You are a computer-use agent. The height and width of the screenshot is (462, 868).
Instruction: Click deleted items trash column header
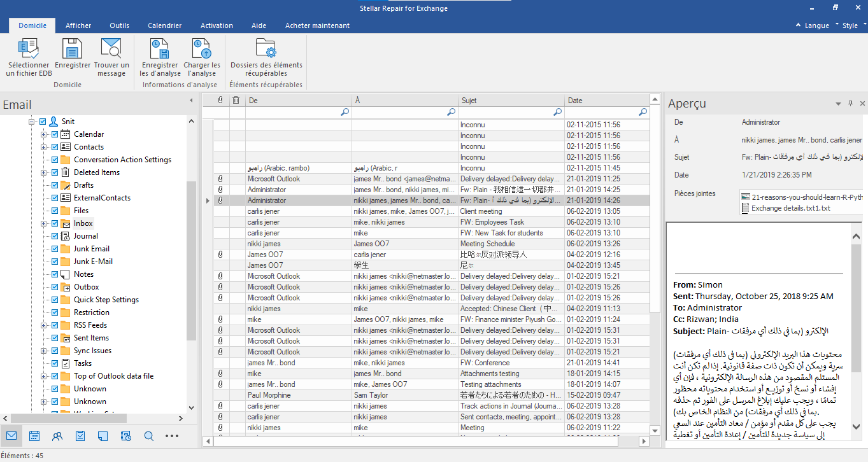point(236,100)
